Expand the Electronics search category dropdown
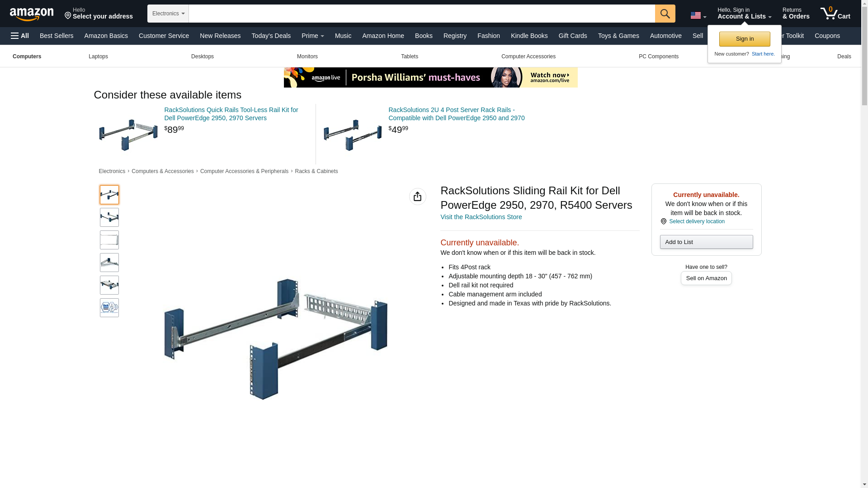The height and width of the screenshot is (488, 868). tap(168, 14)
